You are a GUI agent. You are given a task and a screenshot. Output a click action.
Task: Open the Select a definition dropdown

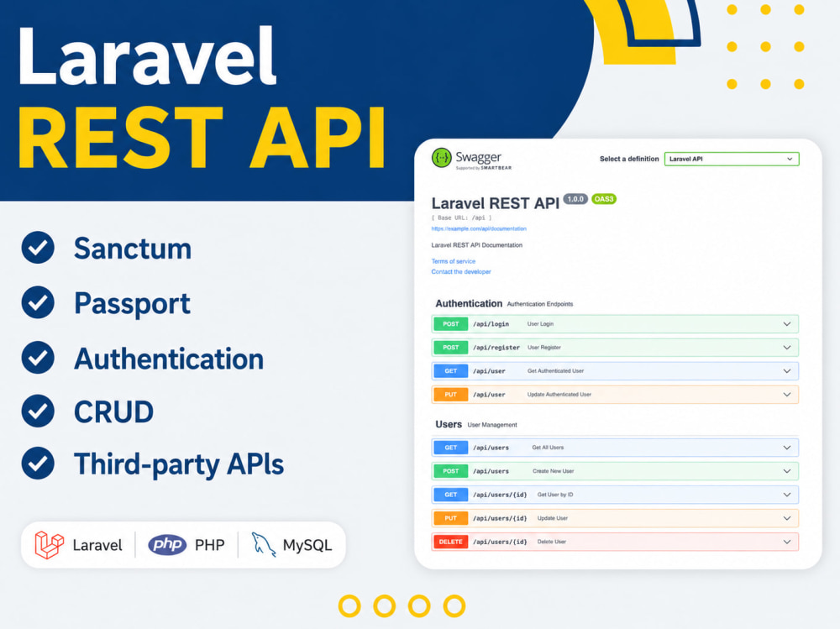[732, 159]
